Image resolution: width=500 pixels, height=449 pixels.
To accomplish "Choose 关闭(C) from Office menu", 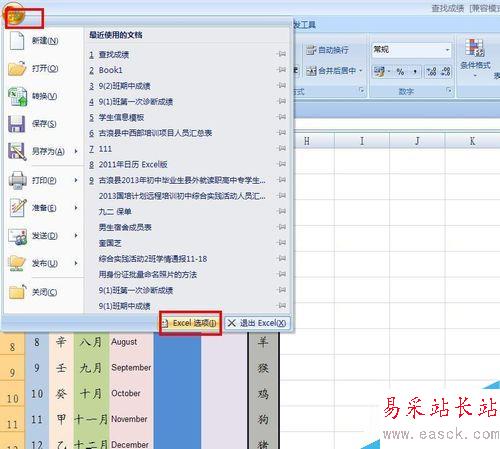I will [44, 292].
